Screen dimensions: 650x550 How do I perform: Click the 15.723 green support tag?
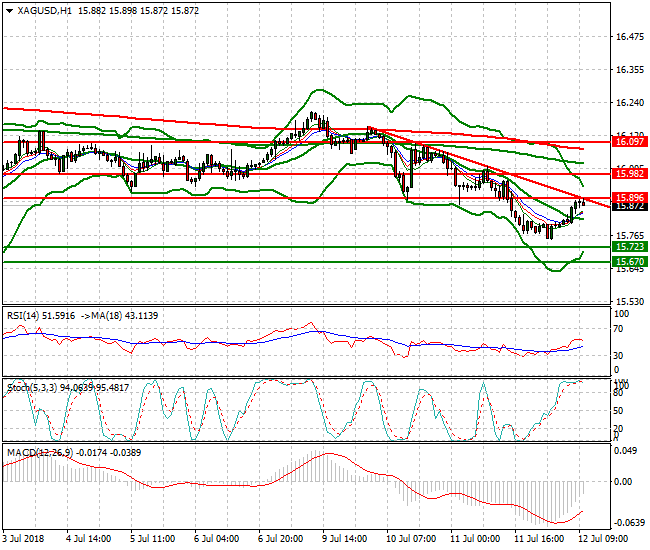click(x=627, y=246)
